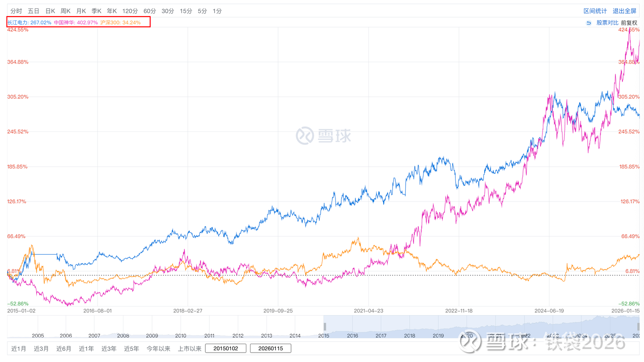Toggle the 中国神华 legend series
The height and width of the screenshot is (362, 644).
point(76,22)
